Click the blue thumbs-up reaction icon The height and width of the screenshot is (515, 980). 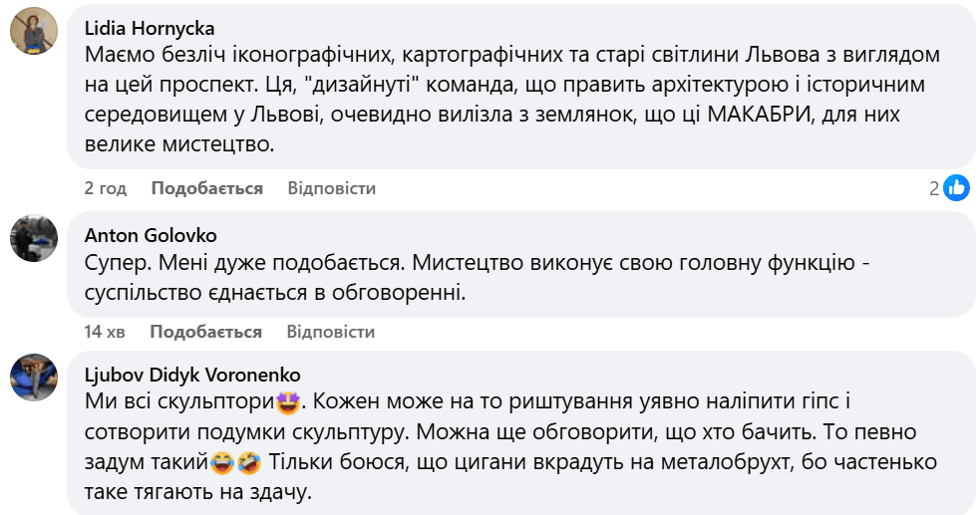pyautogui.click(x=956, y=187)
